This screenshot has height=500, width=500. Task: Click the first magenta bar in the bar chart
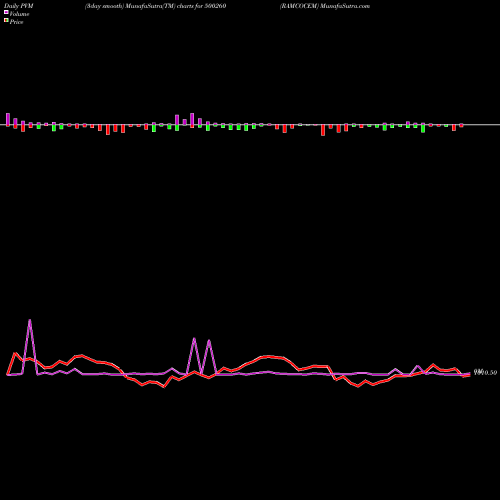8,119
